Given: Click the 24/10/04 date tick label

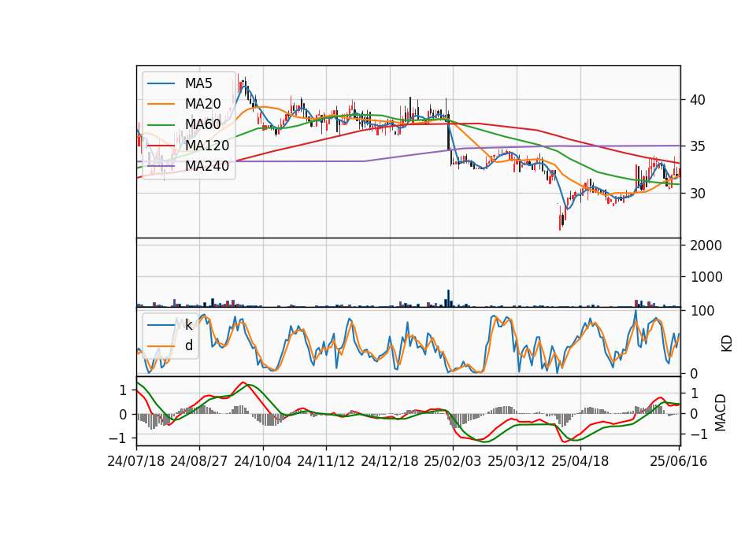Looking at the screenshot, I should pyautogui.click(x=263, y=461).
